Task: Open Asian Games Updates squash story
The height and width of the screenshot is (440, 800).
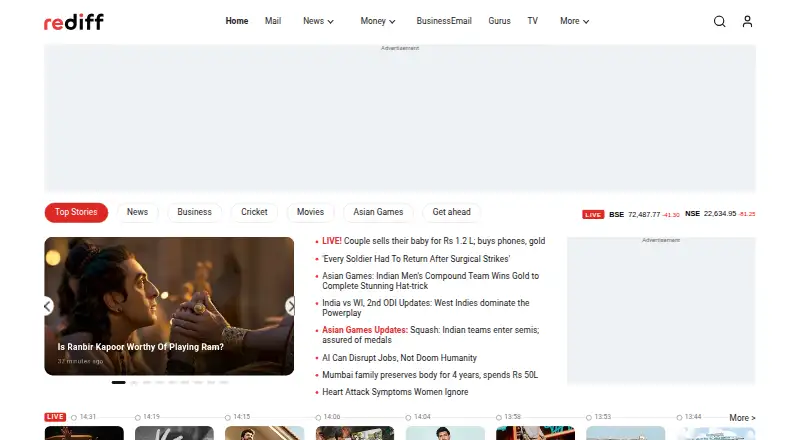Action: click(x=431, y=335)
